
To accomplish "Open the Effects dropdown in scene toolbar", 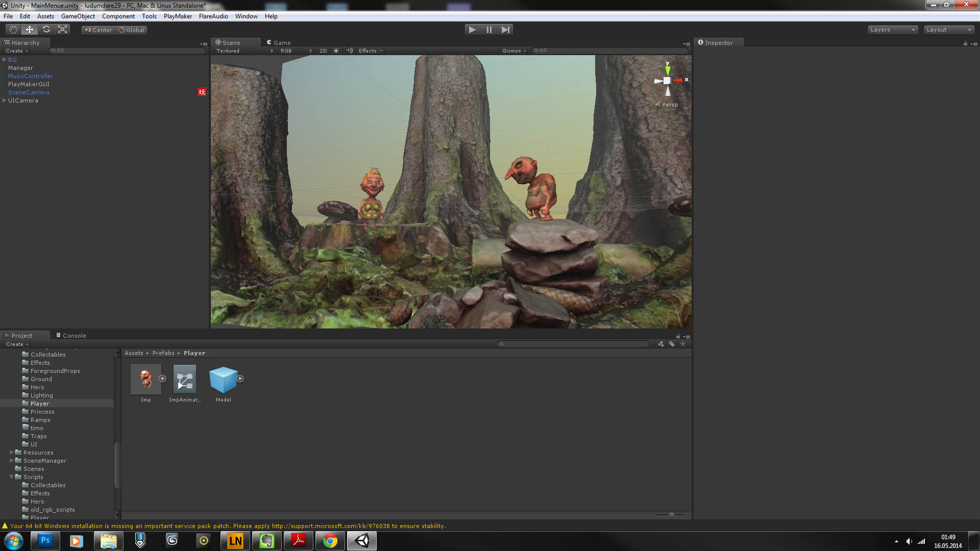I will [x=370, y=51].
